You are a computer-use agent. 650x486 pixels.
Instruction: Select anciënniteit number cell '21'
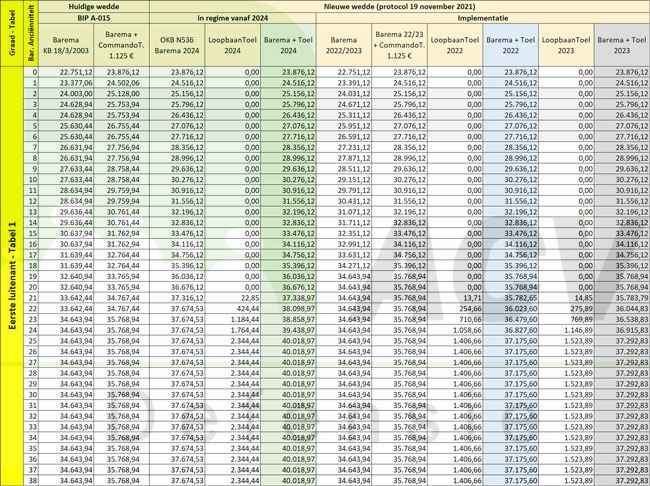(x=31, y=298)
